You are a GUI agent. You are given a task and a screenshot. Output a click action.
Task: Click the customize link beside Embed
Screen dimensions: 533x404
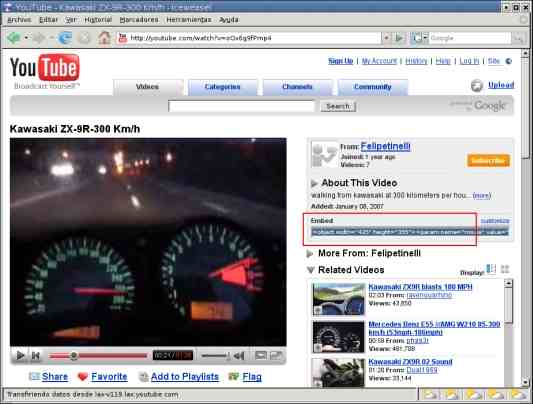click(x=495, y=221)
